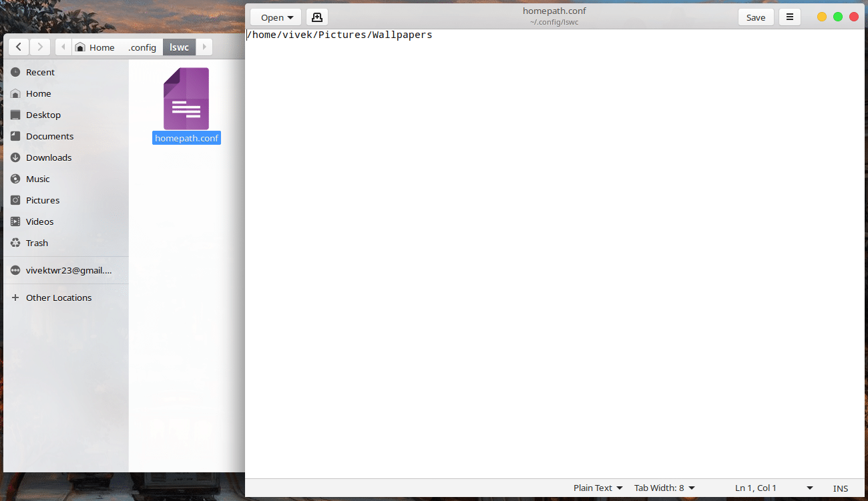868x501 pixels.
Task: Open Music folder in sidebar
Action: point(66,179)
